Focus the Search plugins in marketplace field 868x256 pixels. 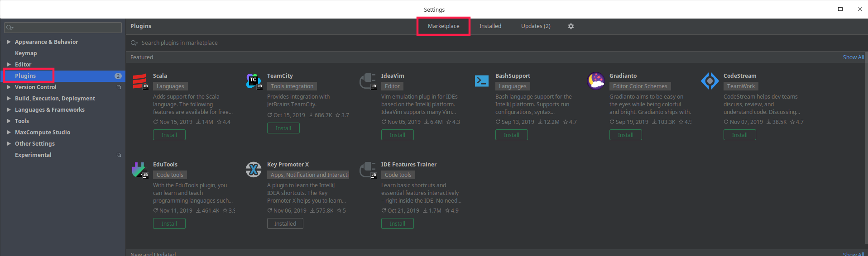[x=497, y=43]
